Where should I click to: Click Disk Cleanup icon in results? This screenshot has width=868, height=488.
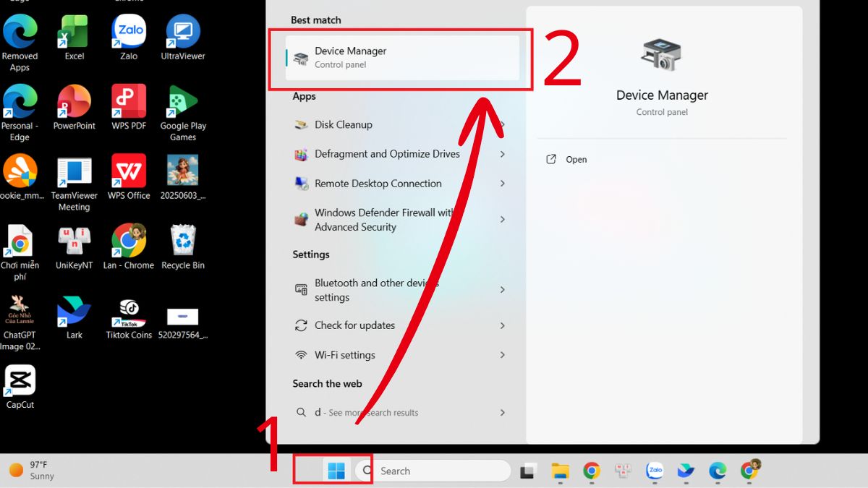coord(301,124)
